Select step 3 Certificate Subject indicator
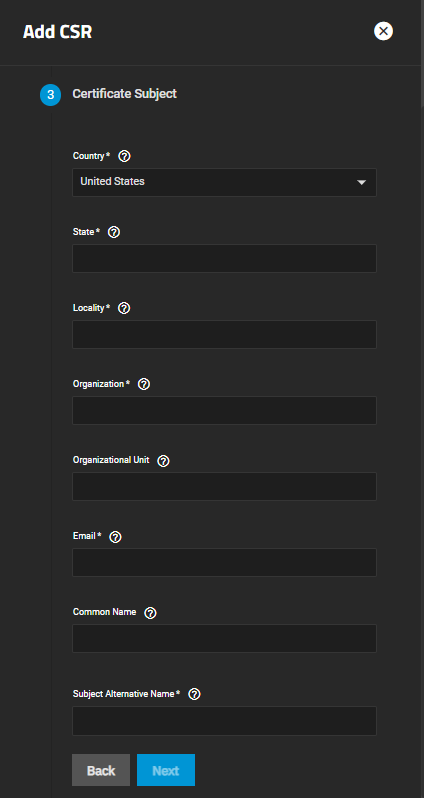 50,95
